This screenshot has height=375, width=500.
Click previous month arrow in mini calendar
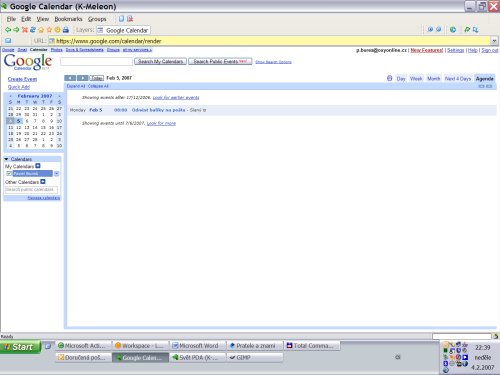pos(10,96)
